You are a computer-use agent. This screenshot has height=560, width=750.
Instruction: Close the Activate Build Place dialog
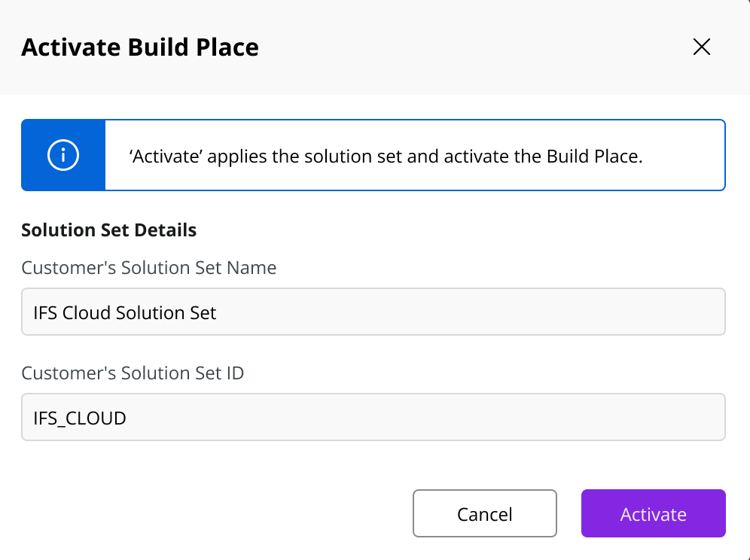[701, 47]
